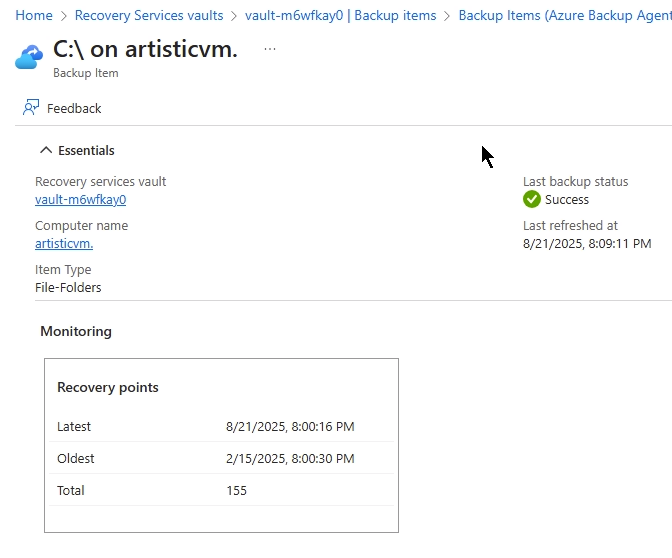Click the Latest row label
The height and width of the screenshot is (558, 672).
coord(74,426)
